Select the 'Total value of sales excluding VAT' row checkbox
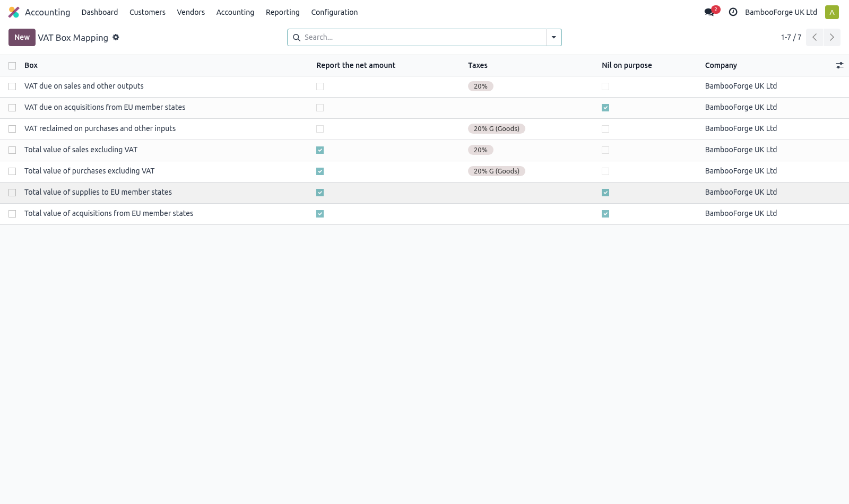 (x=12, y=150)
